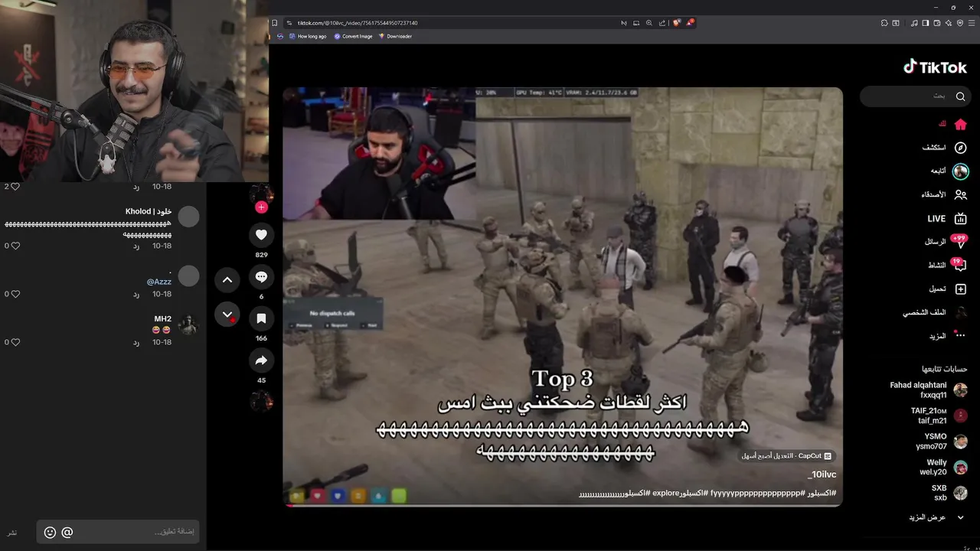The image size is (980, 551).
Task: Open the browser hamburger menu
Action: click(971, 23)
